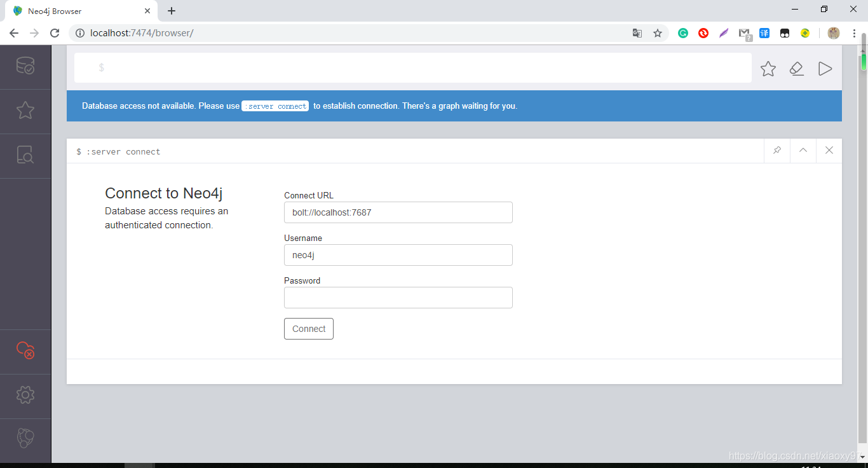This screenshot has width=868, height=468.
Task: Open the Documents search sidebar icon
Action: [x=25, y=155]
